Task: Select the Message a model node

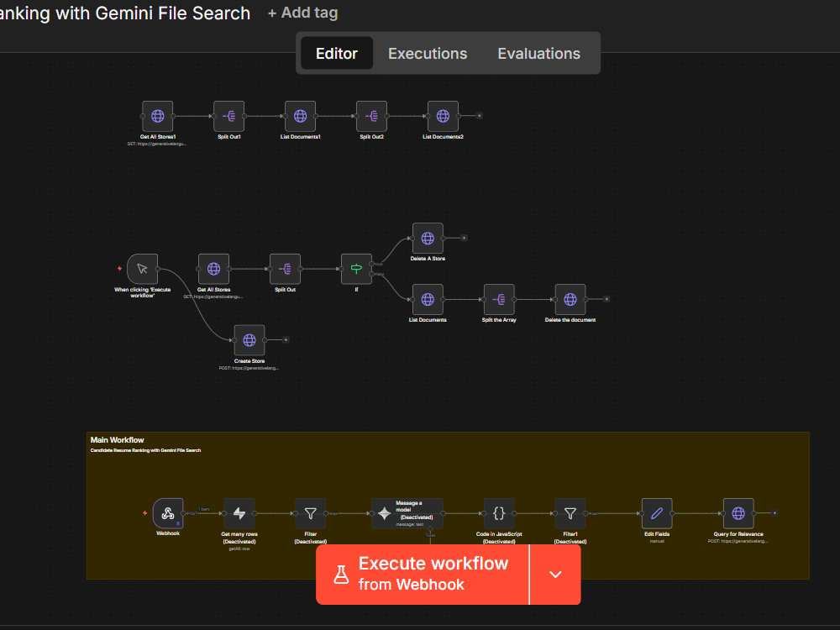Action: pos(407,513)
